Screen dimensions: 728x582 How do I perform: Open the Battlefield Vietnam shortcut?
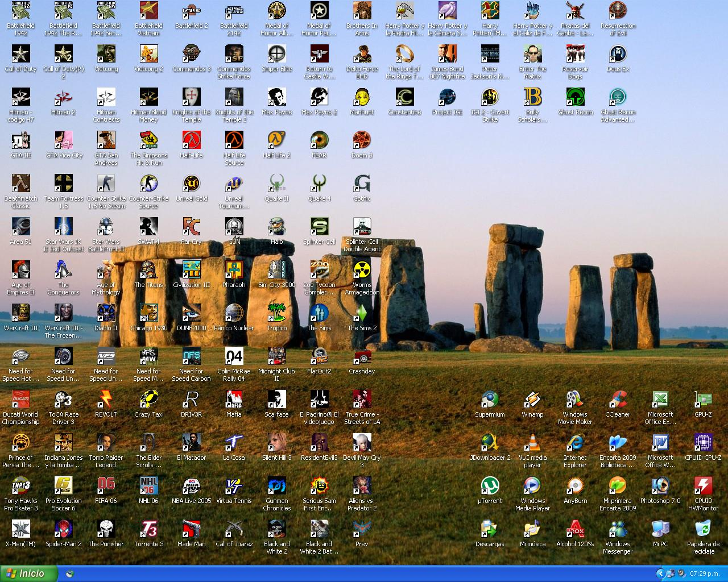tap(149, 19)
